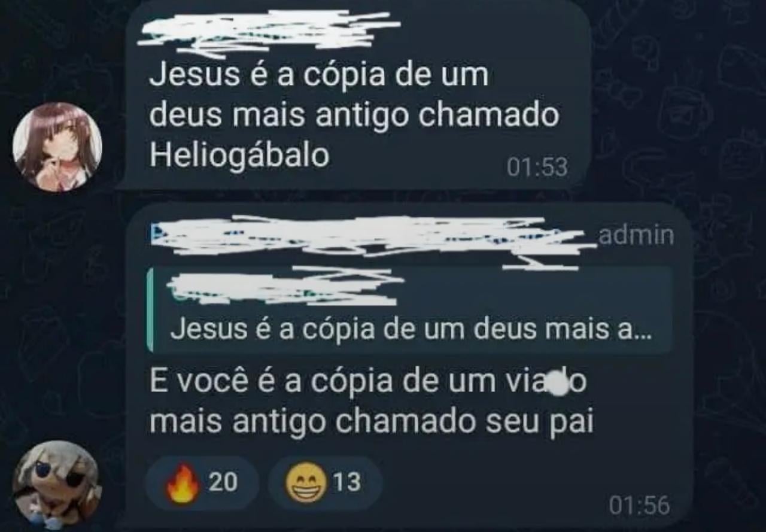Click the number 20 beside the fire reaction
Screen dimensions: 766x532
pos(223,482)
